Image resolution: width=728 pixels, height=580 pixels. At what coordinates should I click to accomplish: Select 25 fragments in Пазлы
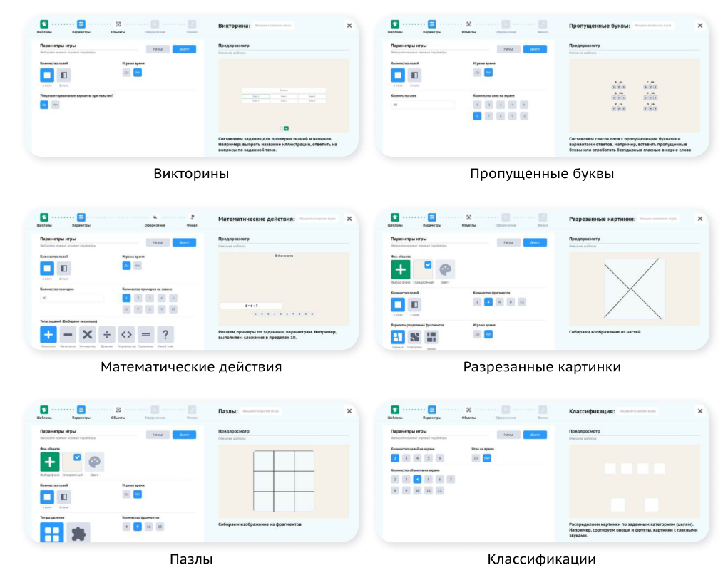[160, 527]
